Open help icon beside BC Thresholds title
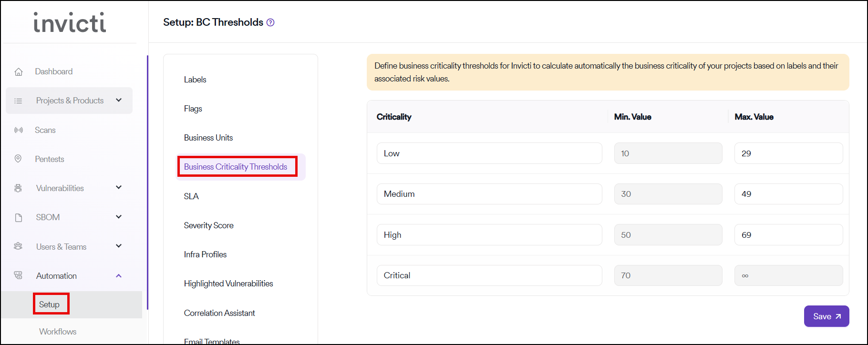Image resolution: width=868 pixels, height=345 pixels. tap(270, 22)
